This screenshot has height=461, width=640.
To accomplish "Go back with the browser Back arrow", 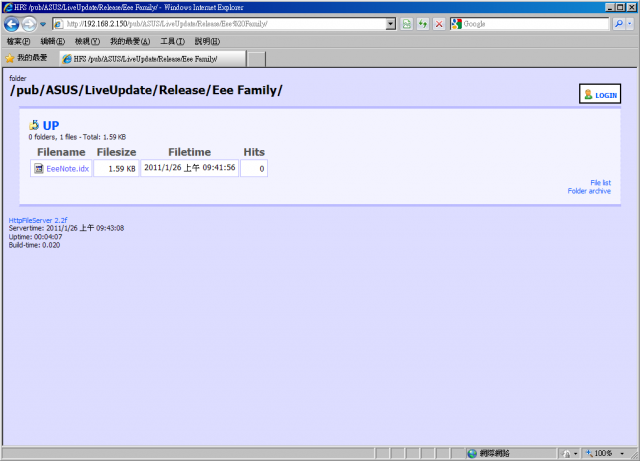I will pos(11,24).
